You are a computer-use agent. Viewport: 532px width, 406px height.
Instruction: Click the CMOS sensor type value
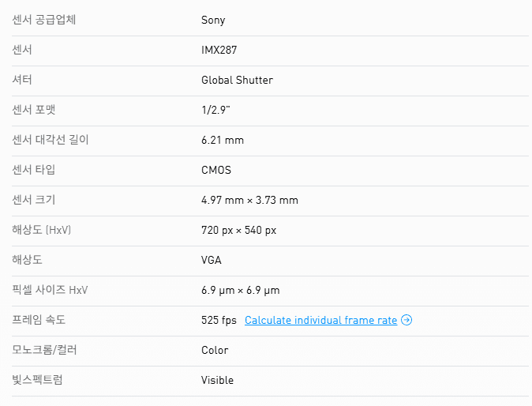[216, 170]
